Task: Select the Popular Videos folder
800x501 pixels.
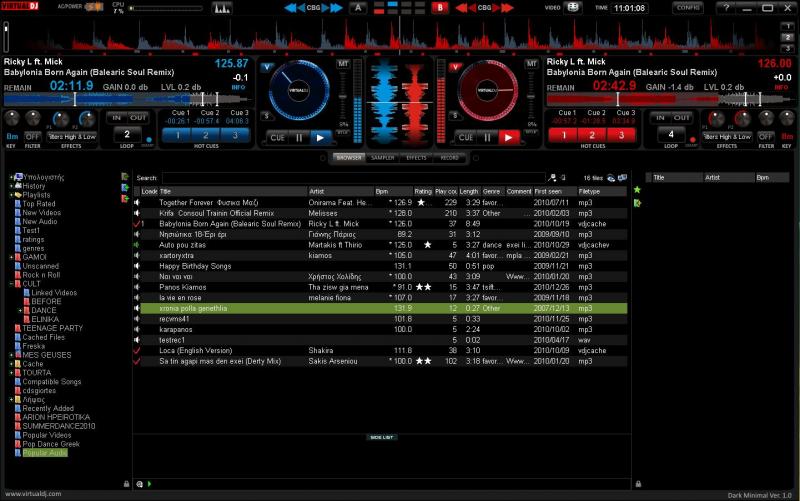Action: point(46,435)
